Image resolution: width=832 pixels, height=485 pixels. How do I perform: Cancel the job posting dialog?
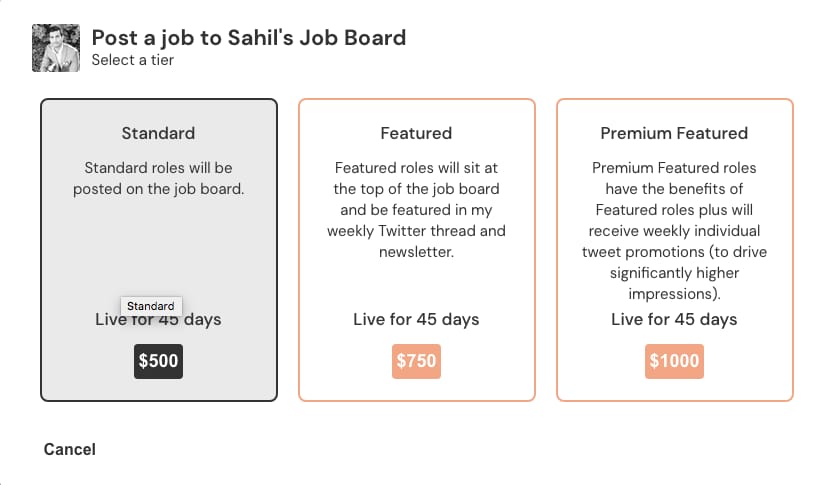[x=70, y=449]
